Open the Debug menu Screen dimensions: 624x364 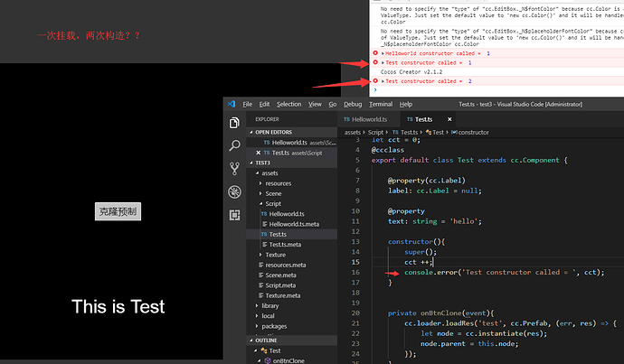tap(353, 104)
